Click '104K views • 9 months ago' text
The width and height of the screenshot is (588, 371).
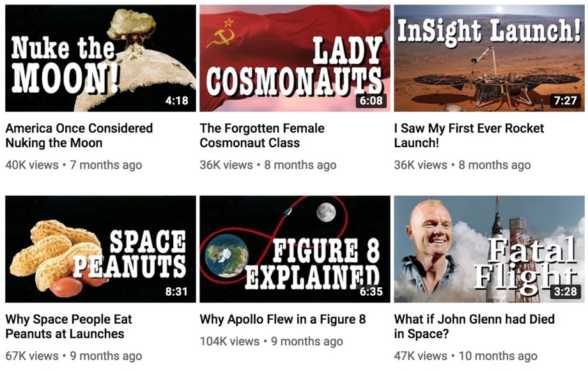coord(271,342)
